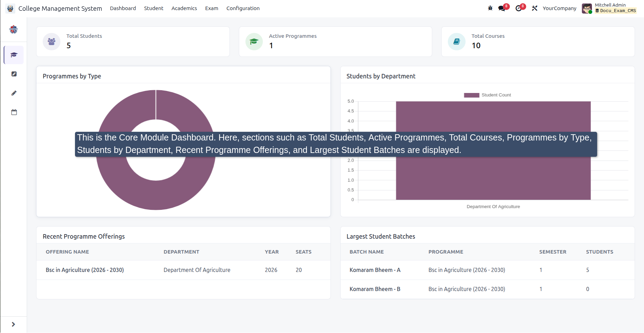Open the YourCompany switcher
Image resolution: width=644 pixels, height=333 pixels.
click(559, 8)
